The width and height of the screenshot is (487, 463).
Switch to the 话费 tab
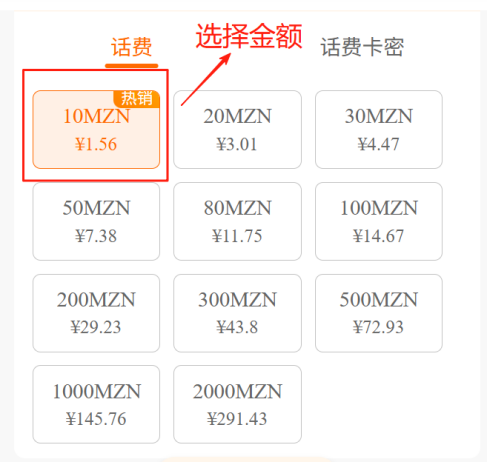(131, 47)
